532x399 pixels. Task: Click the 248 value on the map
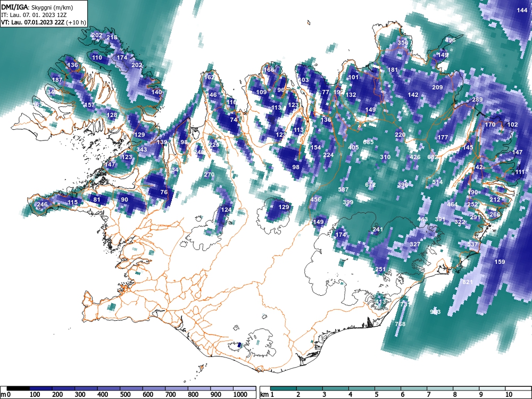(x=199, y=152)
